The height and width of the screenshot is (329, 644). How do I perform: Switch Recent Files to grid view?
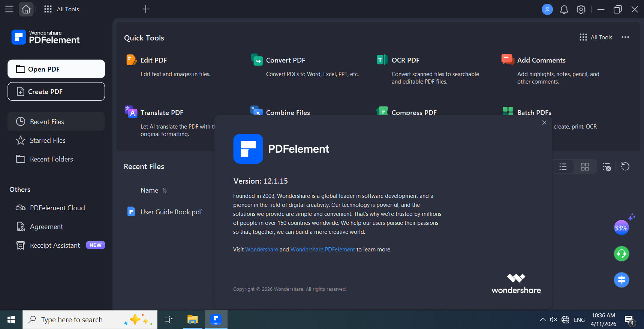tap(585, 167)
